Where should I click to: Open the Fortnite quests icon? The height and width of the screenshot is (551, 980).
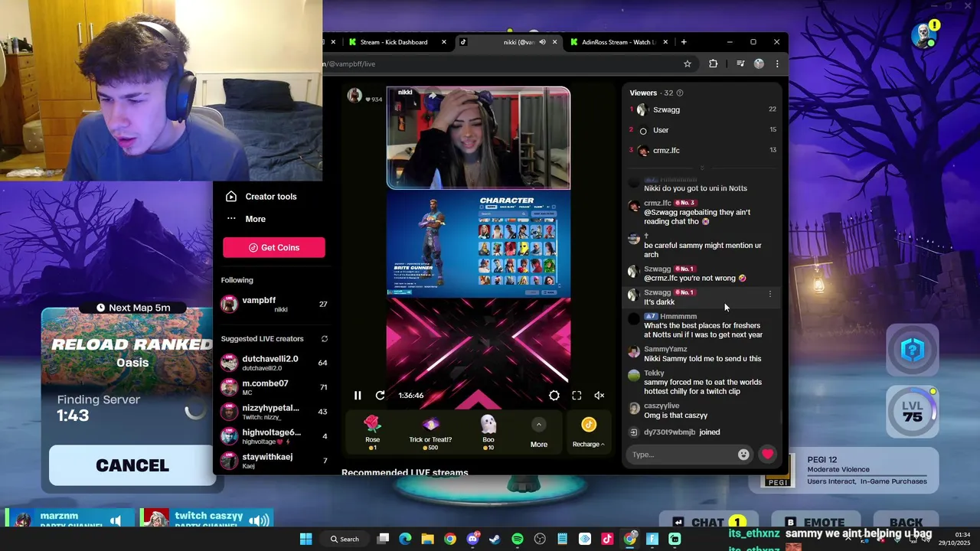913,350
